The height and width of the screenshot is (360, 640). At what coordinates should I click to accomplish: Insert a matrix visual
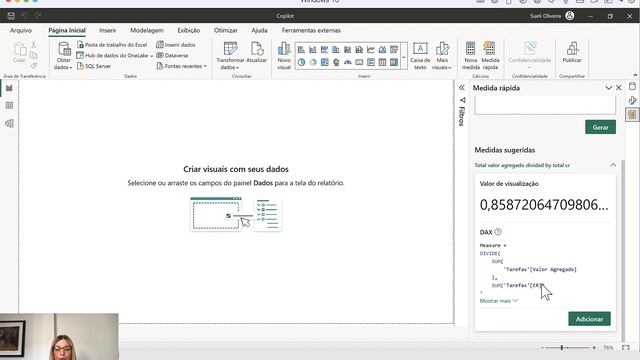pyautogui.click(x=393, y=62)
